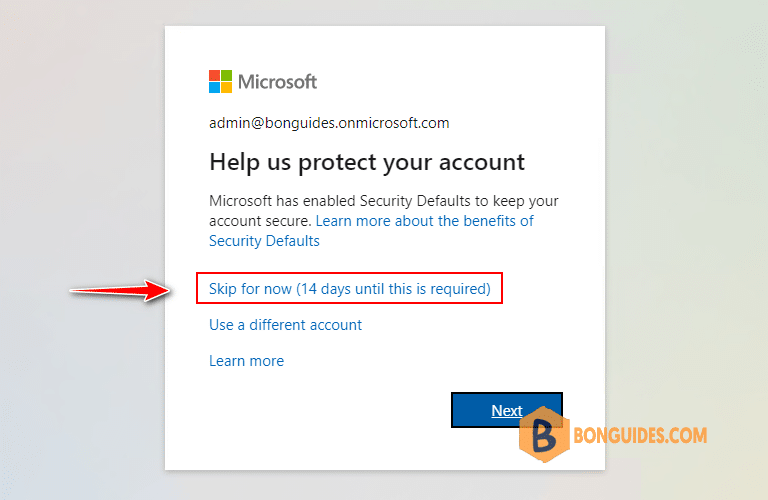Click the BONGUIDES.COM watermark text
Image resolution: width=768 pixels, height=500 pixels.
pyautogui.click(x=640, y=435)
